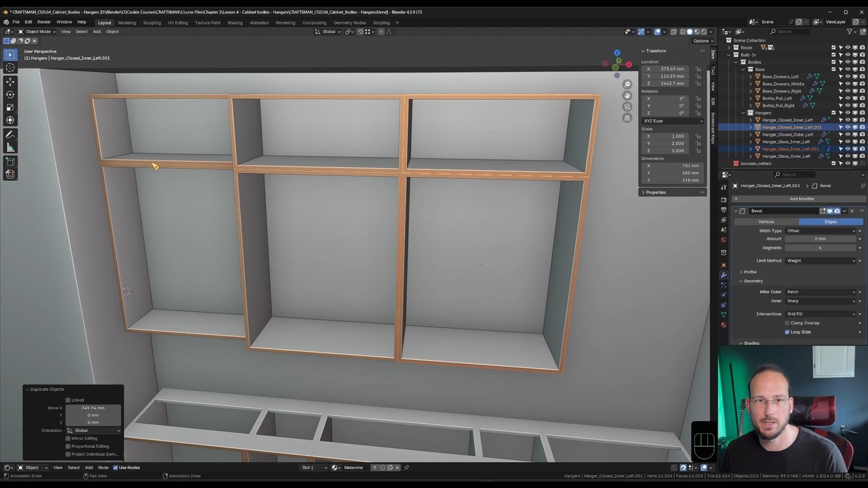The height and width of the screenshot is (488, 868).
Task: Enable the Clamp Overlap checkbox
Action: [787, 323]
